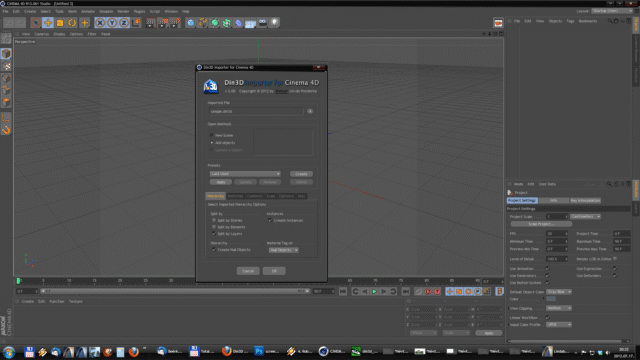Click the Play Forwards timeline button

tap(374, 291)
